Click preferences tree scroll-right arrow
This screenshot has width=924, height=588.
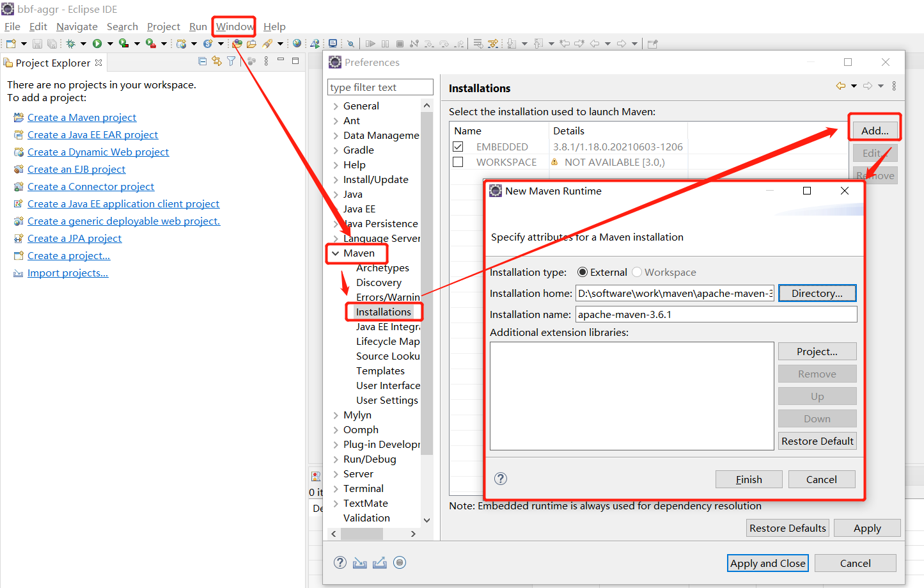click(x=413, y=534)
